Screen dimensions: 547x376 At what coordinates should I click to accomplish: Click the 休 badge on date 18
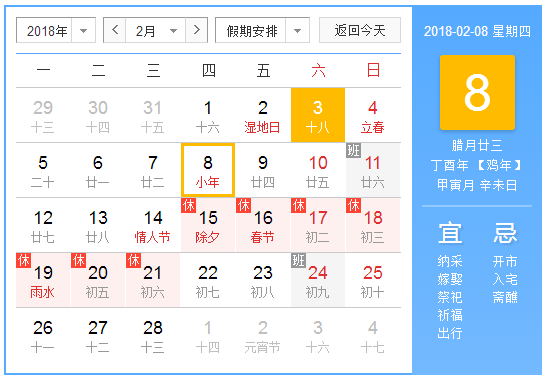[x=353, y=205]
